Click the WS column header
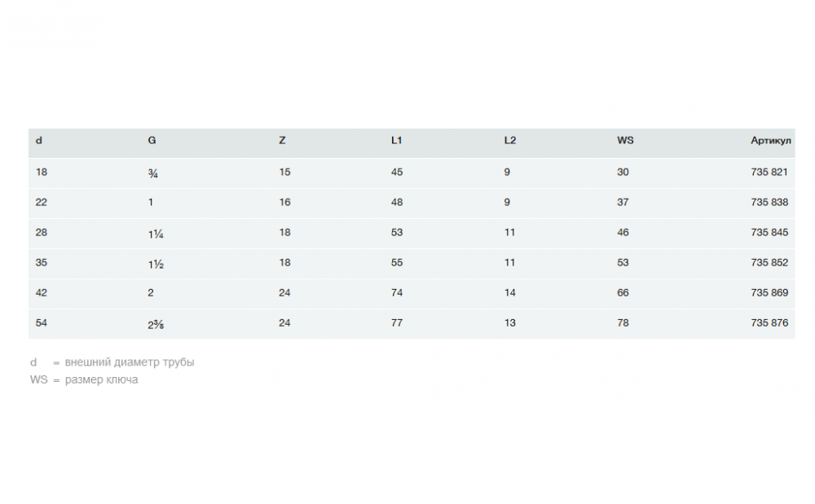The width and height of the screenshot is (815, 504). pos(625,141)
